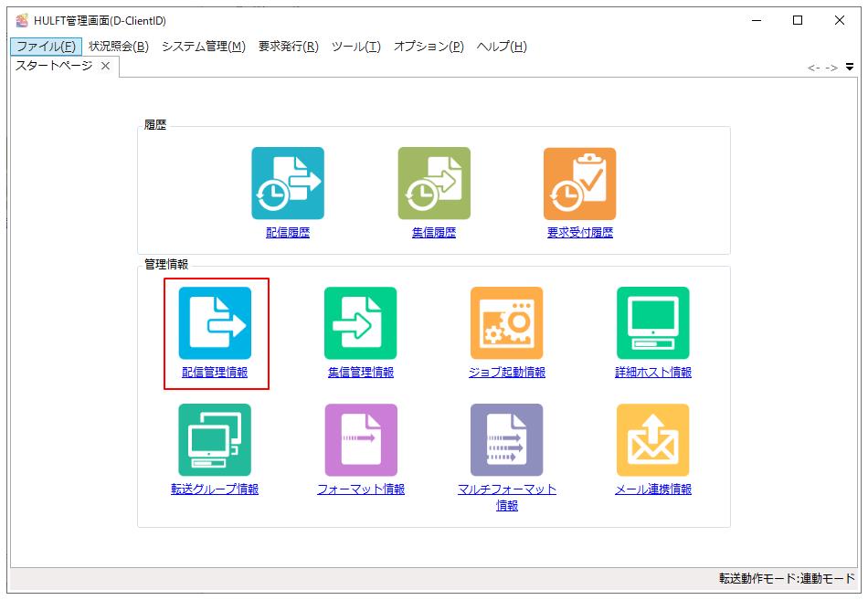The width and height of the screenshot is (868, 600).
Task: Click the blue 配信管理情報 icon
Action: pyautogui.click(x=215, y=323)
